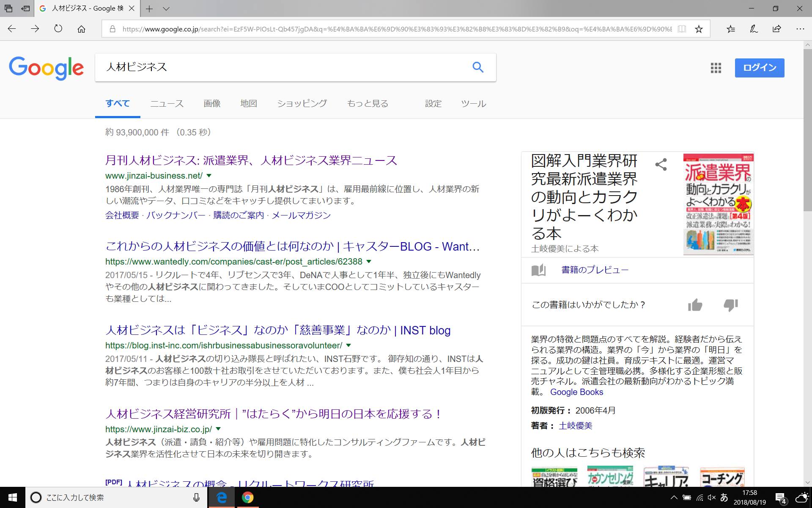This screenshot has width=812, height=508.
Task: Click the browser address bar URL
Action: (397, 29)
